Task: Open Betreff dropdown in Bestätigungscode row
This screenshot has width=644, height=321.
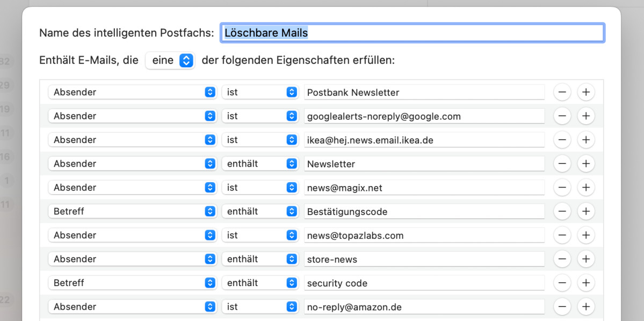Action: point(132,212)
